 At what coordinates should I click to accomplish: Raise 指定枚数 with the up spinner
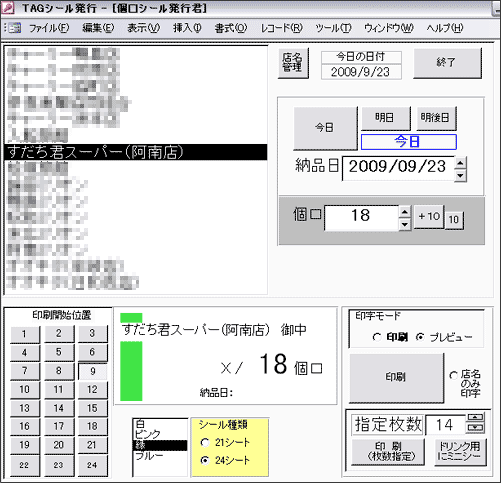pyautogui.click(x=476, y=417)
